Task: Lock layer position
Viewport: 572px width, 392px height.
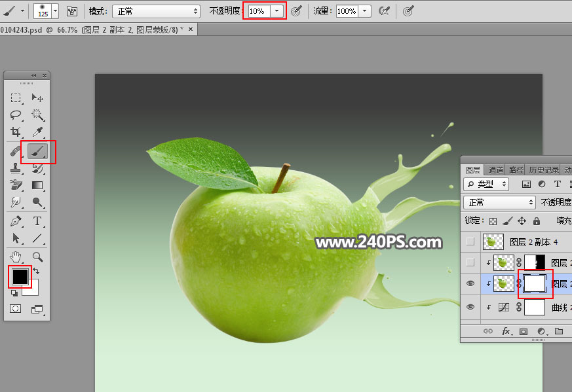Action: (522, 221)
